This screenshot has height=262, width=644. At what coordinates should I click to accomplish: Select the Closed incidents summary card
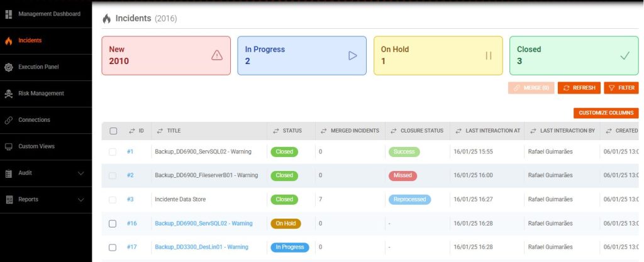click(x=574, y=55)
